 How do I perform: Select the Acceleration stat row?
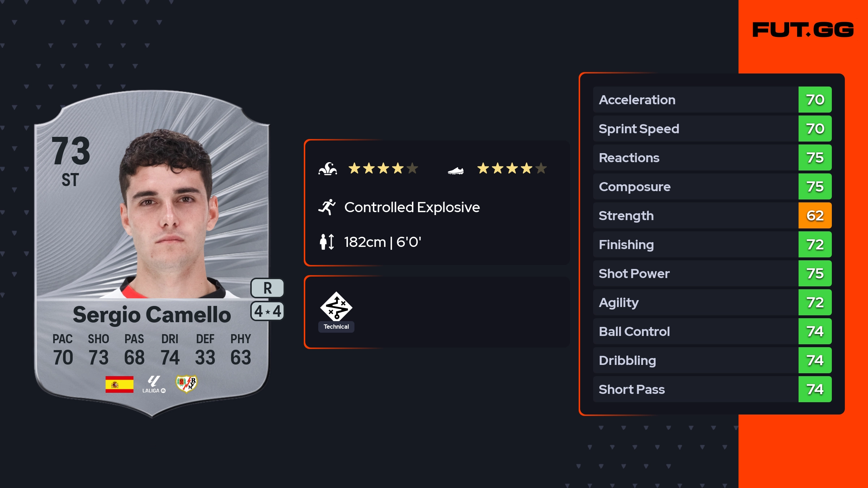[695, 100]
